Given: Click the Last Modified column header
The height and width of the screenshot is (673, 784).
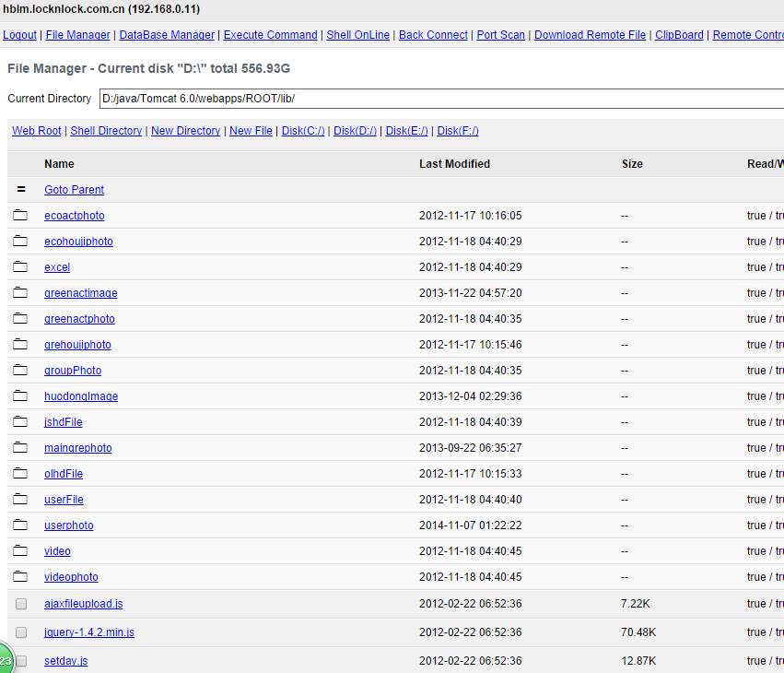Looking at the screenshot, I should (454, 163).
